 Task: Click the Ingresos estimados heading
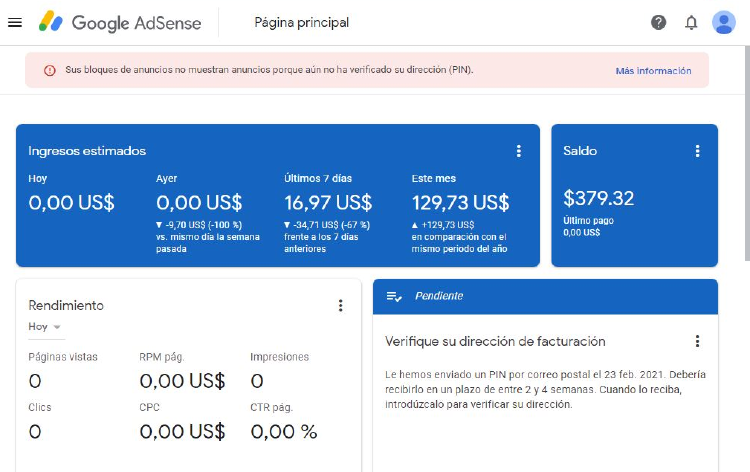(x=87, y=151)
